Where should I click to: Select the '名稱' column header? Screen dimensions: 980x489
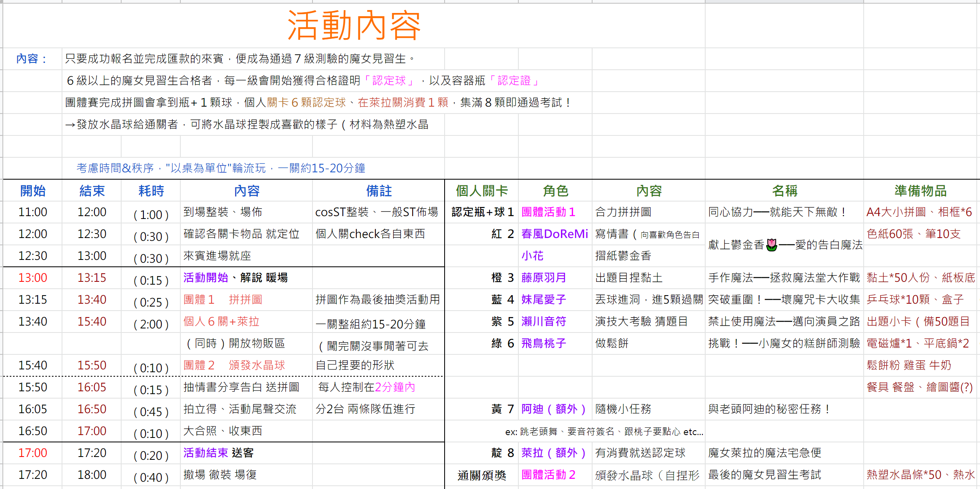tap(784, 191)
